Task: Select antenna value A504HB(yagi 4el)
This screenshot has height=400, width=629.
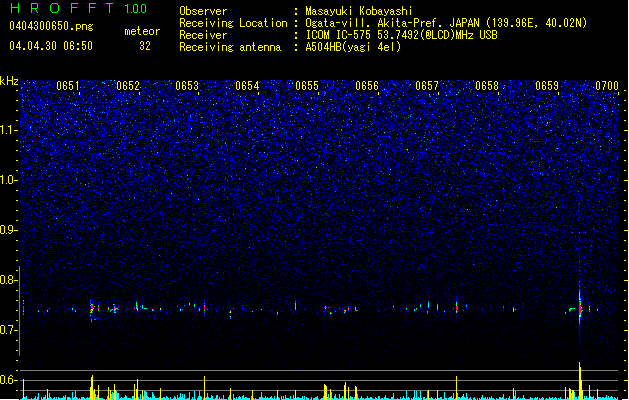Action: click(353, 47)
